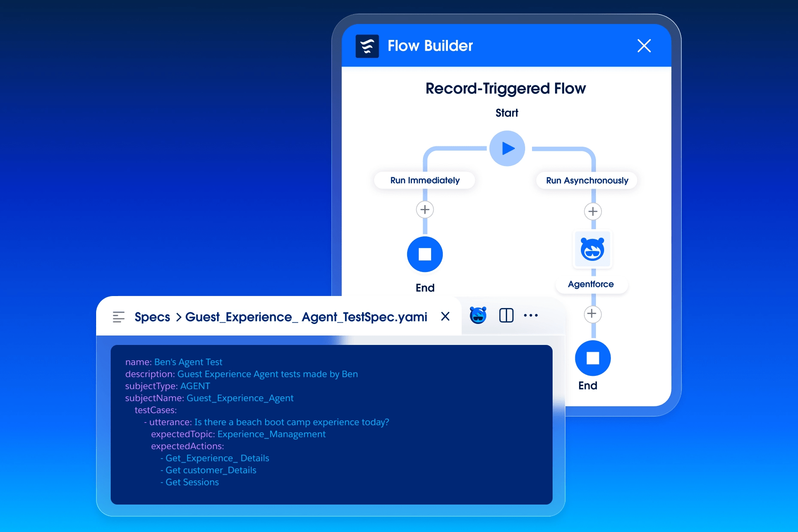Expand the breadcrumb chevron after Specs
Viewport: 798px width, 532px height.
click(178, 317)
